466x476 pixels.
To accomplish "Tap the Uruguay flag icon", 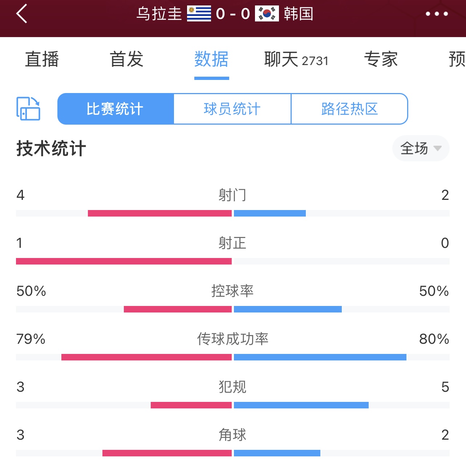I will 199,14.
